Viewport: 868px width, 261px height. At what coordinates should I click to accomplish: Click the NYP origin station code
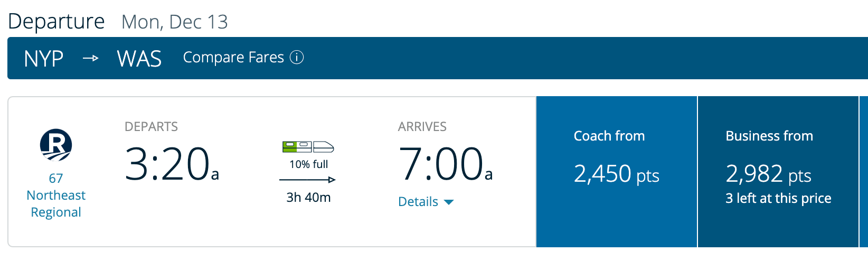click(44, 58)
